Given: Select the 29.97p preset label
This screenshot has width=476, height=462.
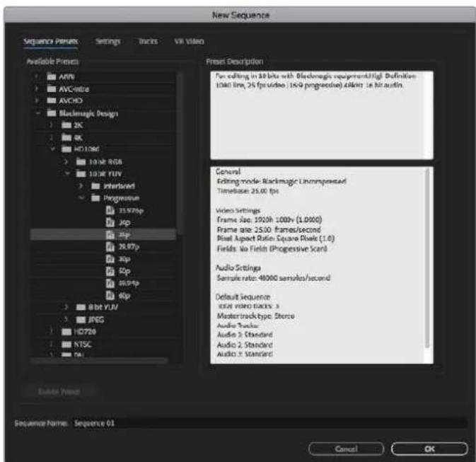Looking at the screenshot, I should pos(129,247).
